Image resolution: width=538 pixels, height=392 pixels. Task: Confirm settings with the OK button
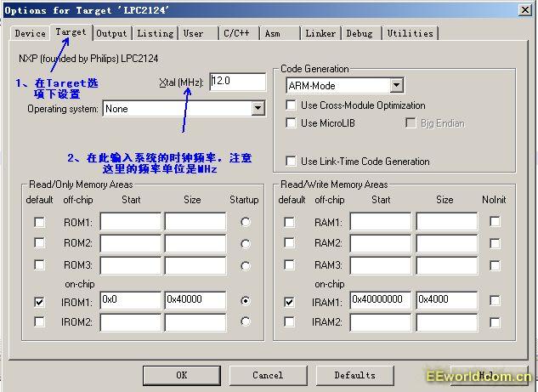coord(182,375)
